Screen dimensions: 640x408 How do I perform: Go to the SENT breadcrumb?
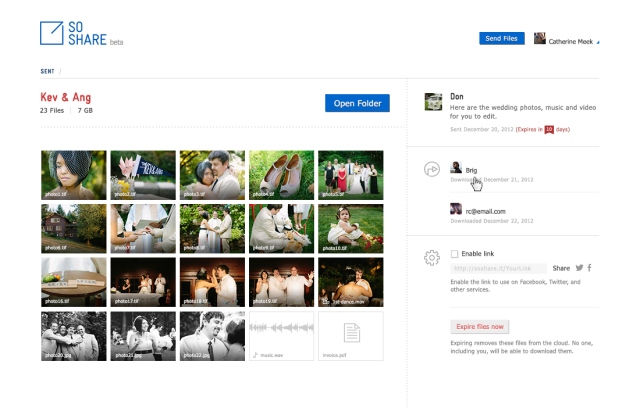(x=48, y=71)
